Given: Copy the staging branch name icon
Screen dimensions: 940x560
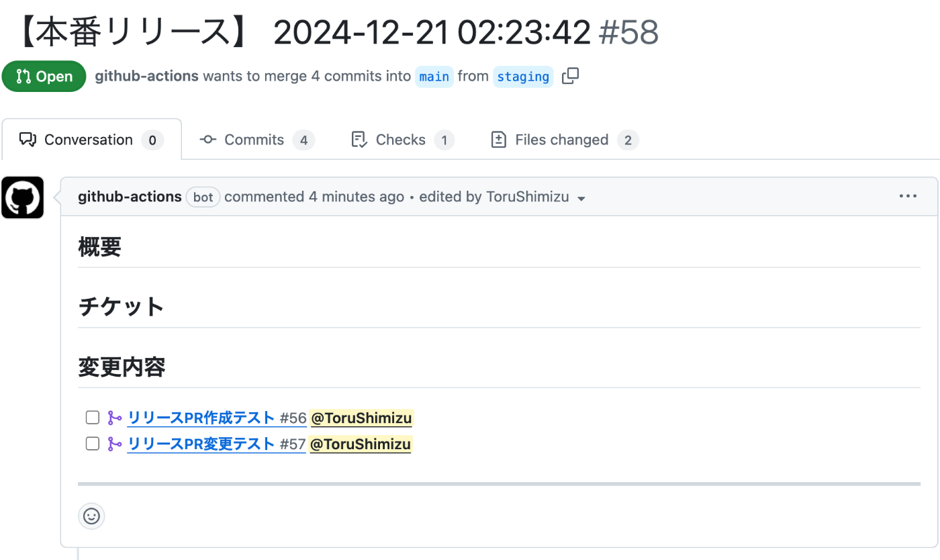Looking at the screenshot, I should point(570,76).
